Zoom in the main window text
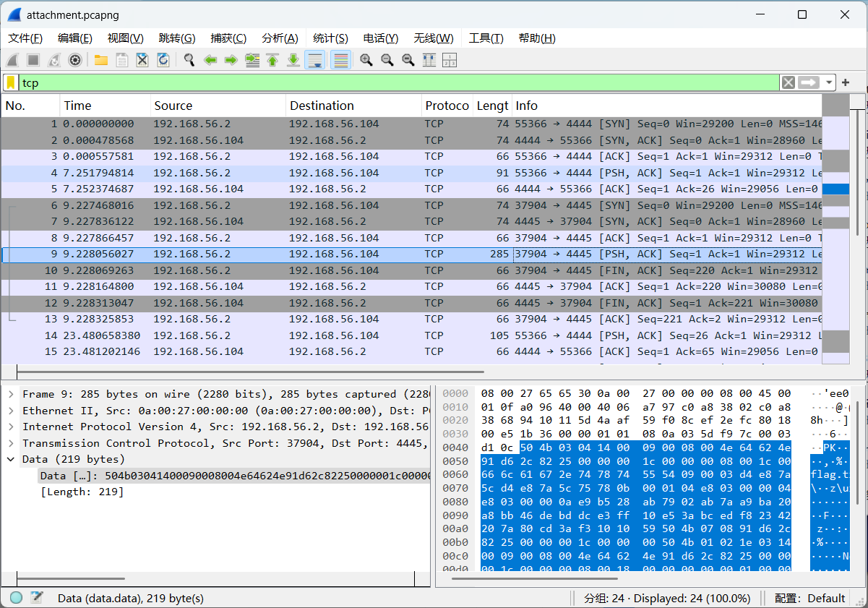This screenshot has width=868, height=608. pyautogui.click(x=366, y=60)
